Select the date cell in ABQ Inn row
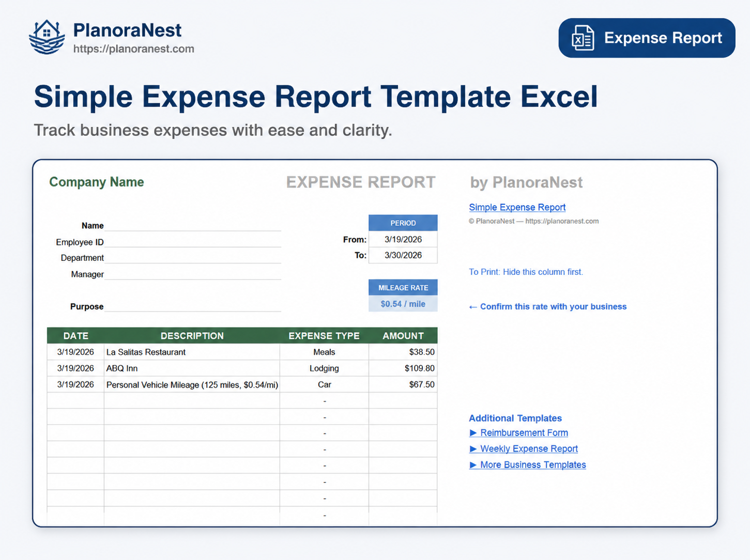 click(75, 368)
